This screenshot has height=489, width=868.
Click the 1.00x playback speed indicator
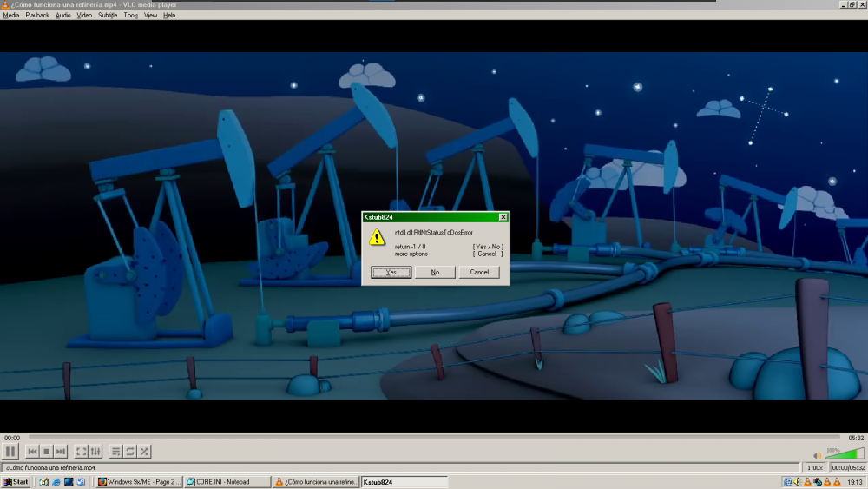tap(815, 468)
